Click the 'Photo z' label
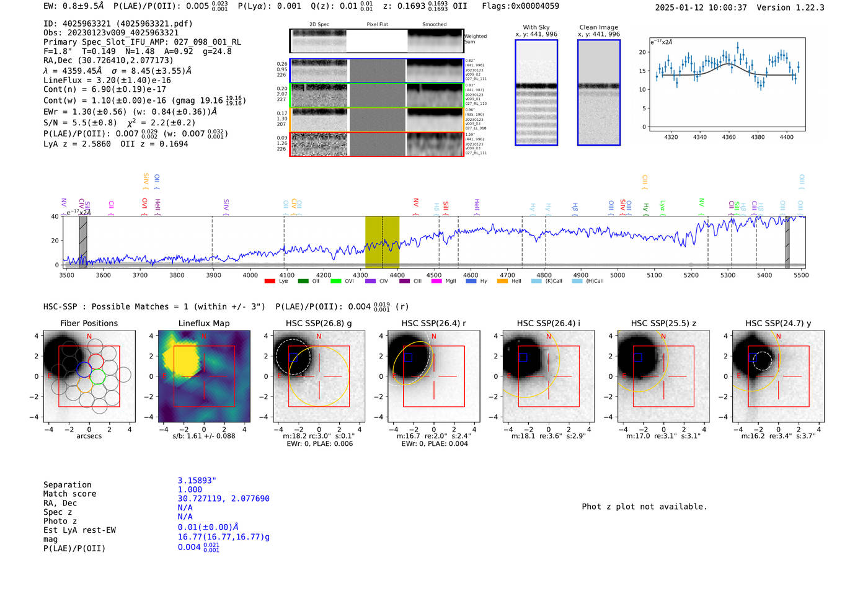868x591 pixels. [x=60, y=521]
